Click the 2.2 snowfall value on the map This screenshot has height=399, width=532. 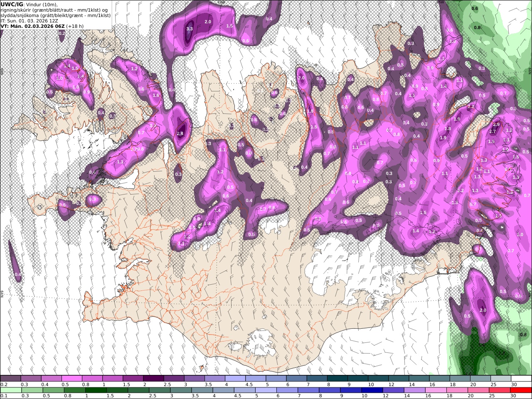(471, 107)
